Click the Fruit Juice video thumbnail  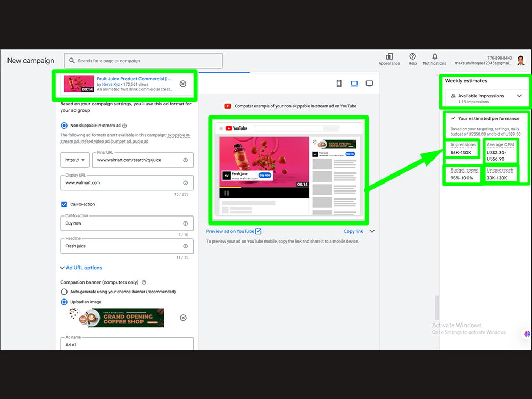click(79, 84)
